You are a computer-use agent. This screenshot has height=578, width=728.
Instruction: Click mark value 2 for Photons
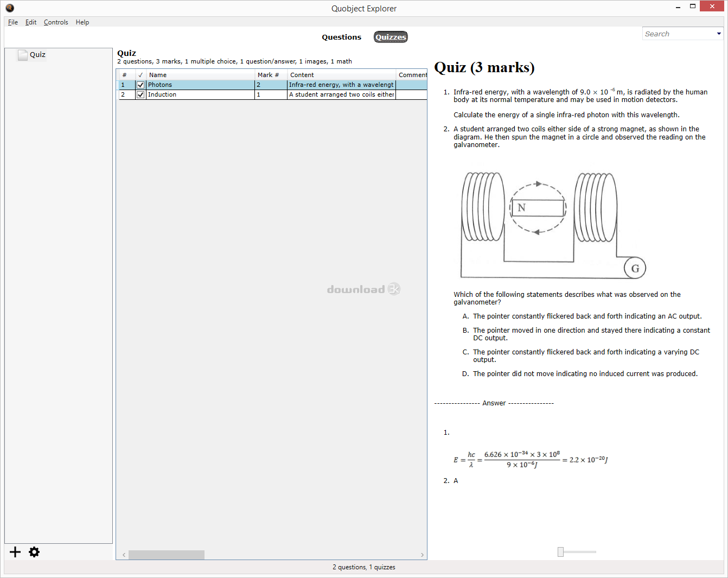[x=271, y=85]
